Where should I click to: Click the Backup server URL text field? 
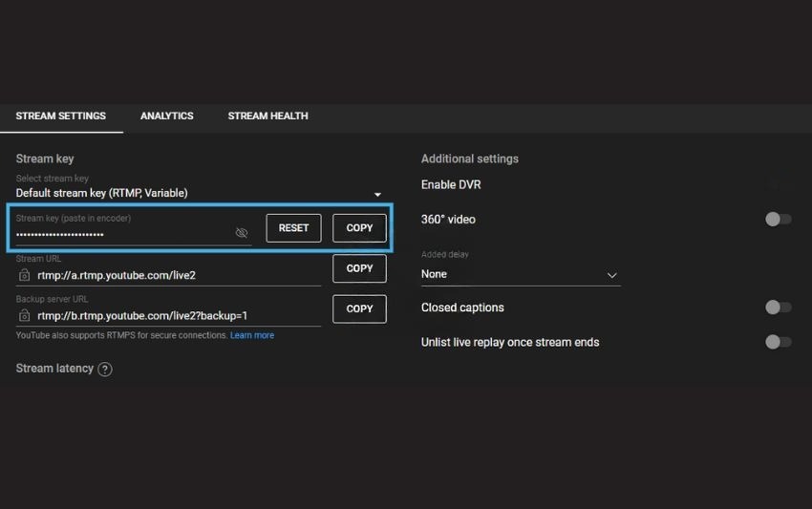click(x=172, y=315)
